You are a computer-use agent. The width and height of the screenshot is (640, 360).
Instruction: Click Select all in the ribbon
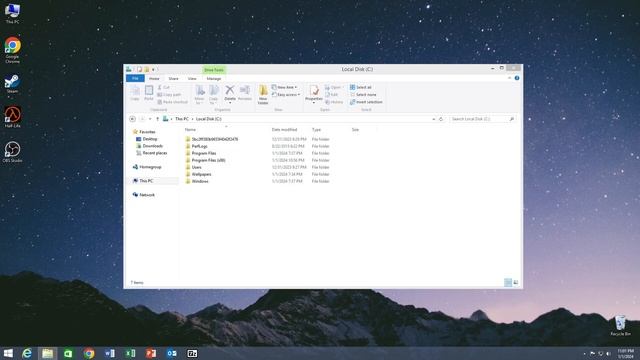point(360,87)
